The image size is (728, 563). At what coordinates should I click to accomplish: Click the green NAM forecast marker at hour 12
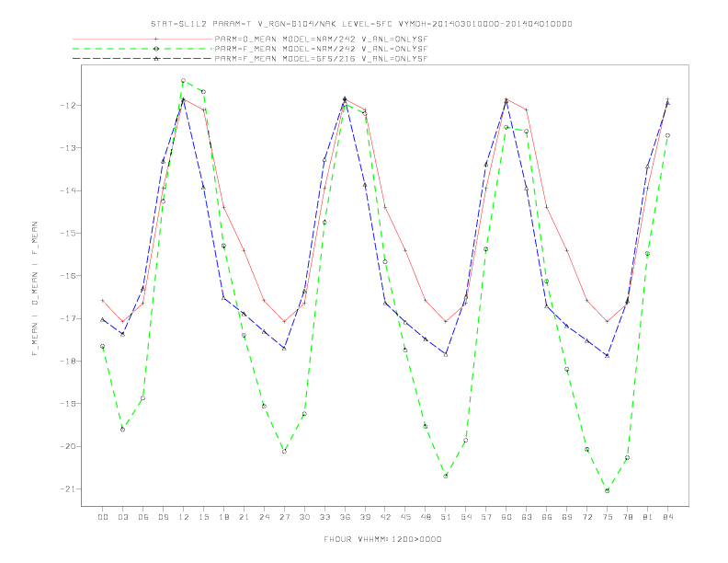[184, 81]
